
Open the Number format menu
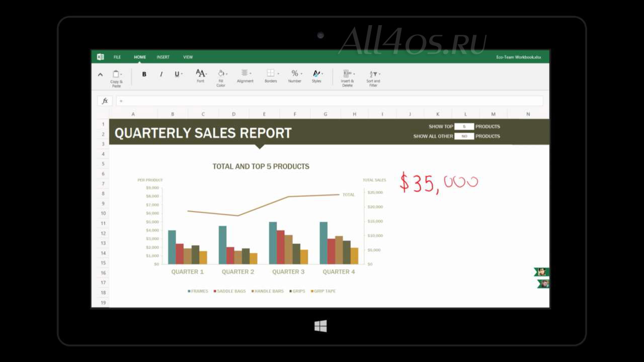pos(295,76)
